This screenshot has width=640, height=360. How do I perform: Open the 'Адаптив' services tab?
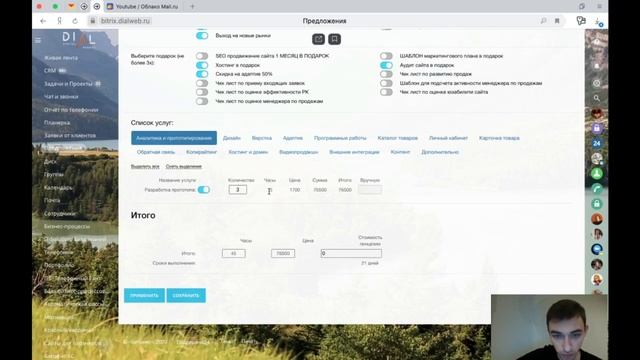click(293, 138)
